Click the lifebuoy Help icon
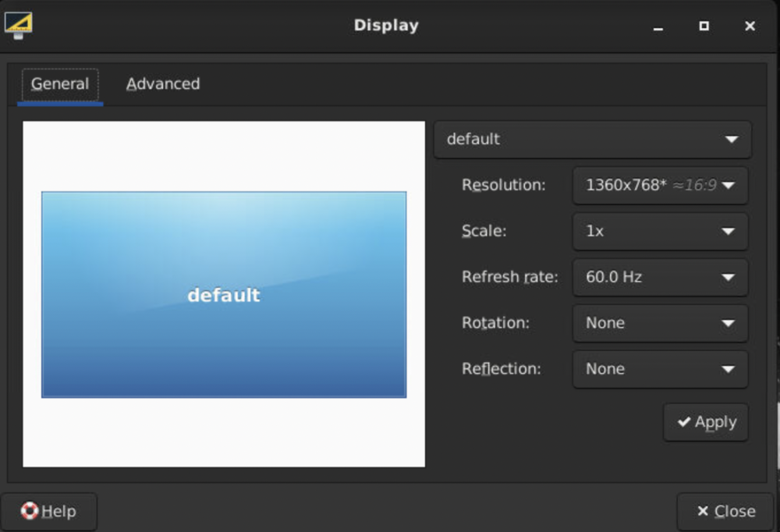The height and width of the screenshot is (532, 780). [30, 511]
